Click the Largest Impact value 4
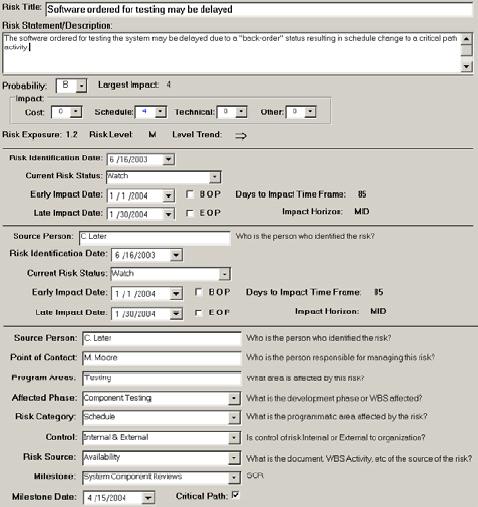 pyautogui.click(x=168, y=85)
